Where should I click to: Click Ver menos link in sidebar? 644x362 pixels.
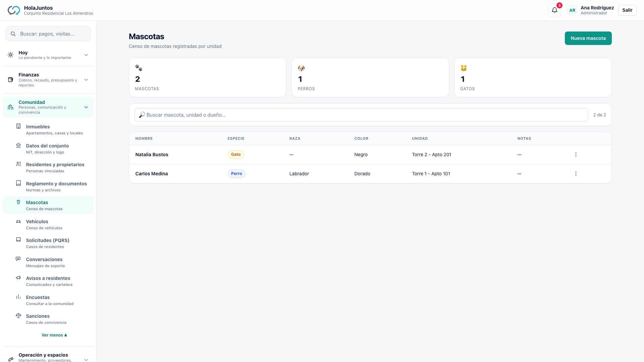(x=54, y=335)
